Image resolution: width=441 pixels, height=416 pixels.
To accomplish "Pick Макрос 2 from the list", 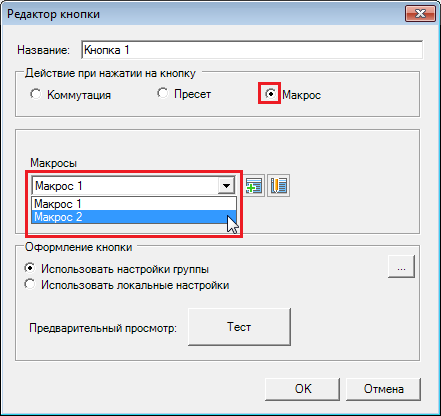I will pos(134,217).
